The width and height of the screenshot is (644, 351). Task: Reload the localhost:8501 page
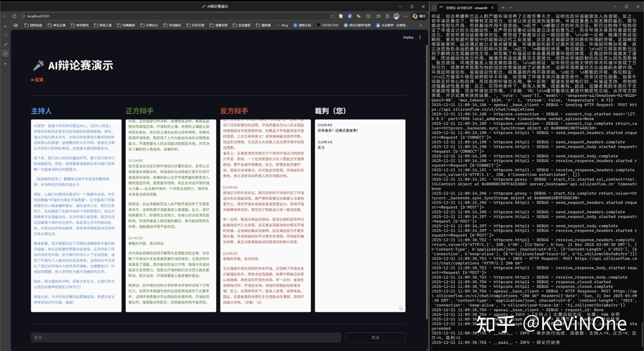pos(14,17)
